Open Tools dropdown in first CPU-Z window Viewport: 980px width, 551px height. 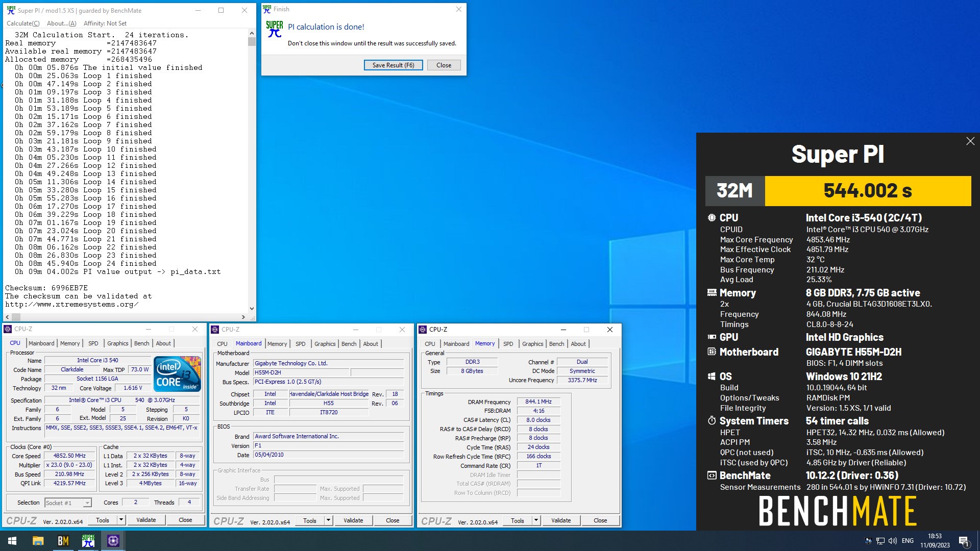click(x=121, y=520)
